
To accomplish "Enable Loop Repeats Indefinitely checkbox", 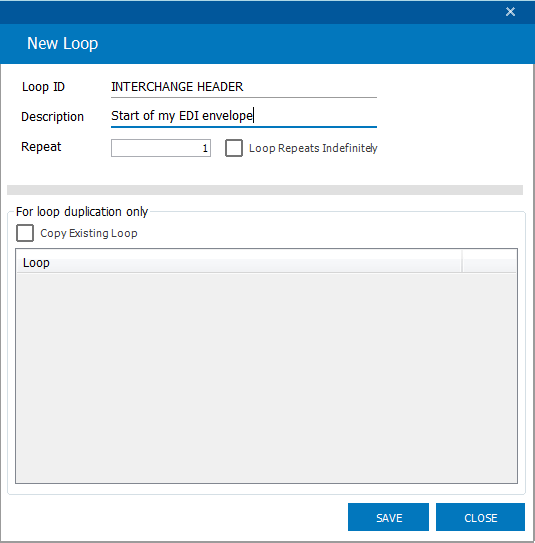I will (x=234, y=148).
